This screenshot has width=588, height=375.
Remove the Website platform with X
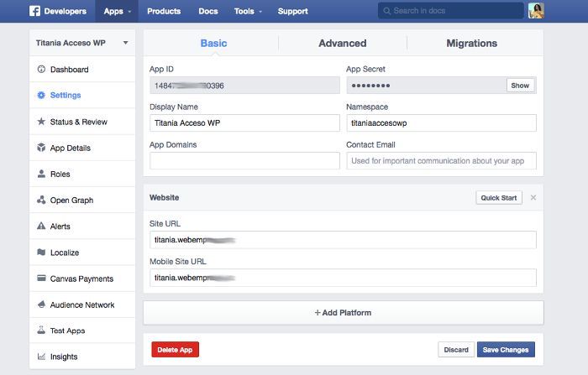coord(533,197)
